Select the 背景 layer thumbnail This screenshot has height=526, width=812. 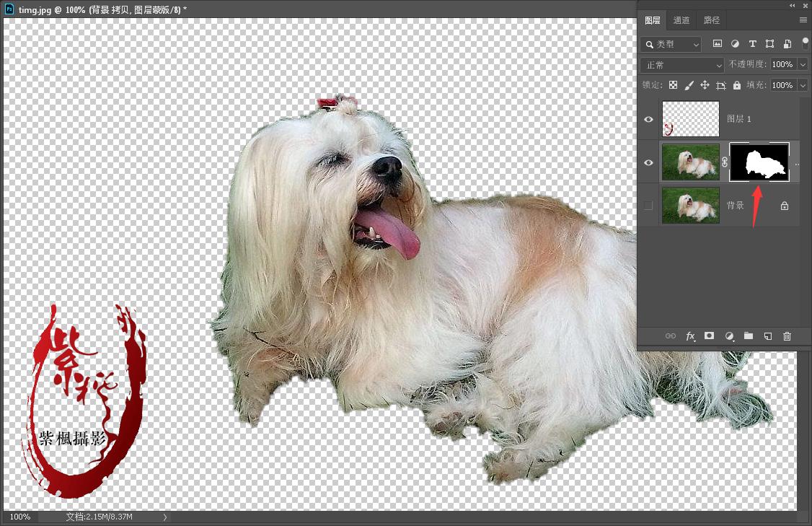click(x=691, y=206)
